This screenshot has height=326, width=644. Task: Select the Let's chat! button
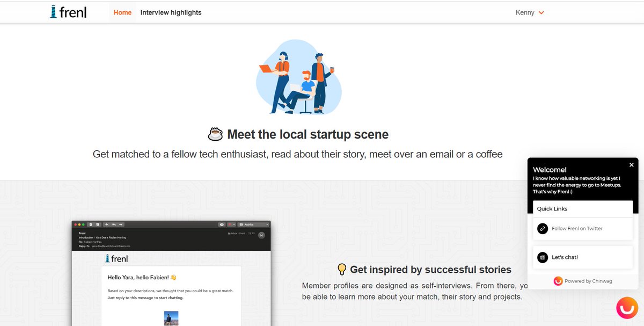click(583, 257)
